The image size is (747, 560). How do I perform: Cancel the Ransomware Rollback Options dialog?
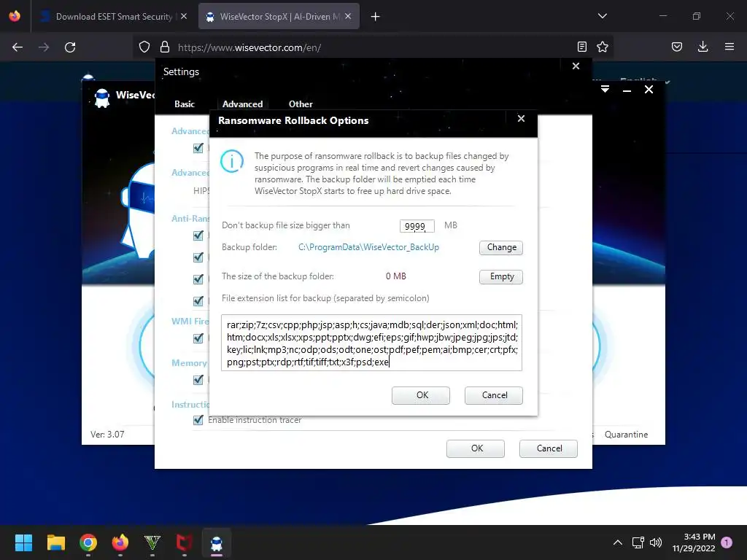pos(494,395)
